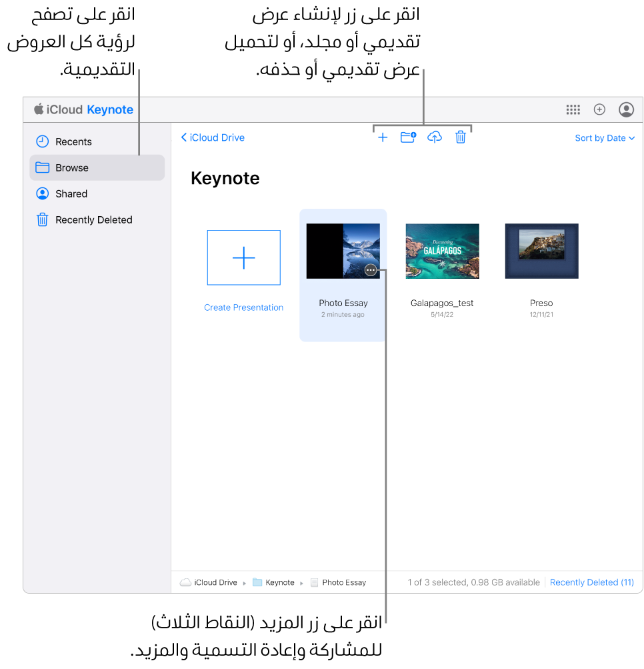Click the Photo Essay file icon in path bar
644x669 pixels.
(x=314, y=582)
